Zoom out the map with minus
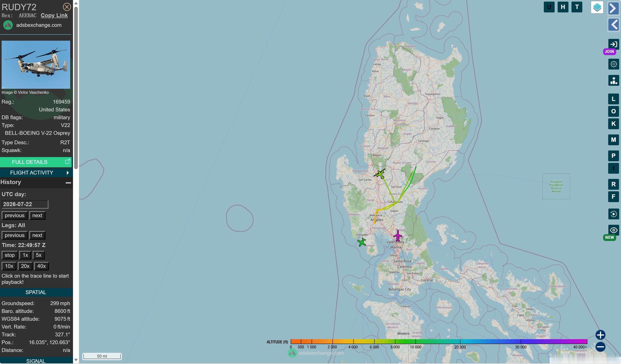 point(601,347)
